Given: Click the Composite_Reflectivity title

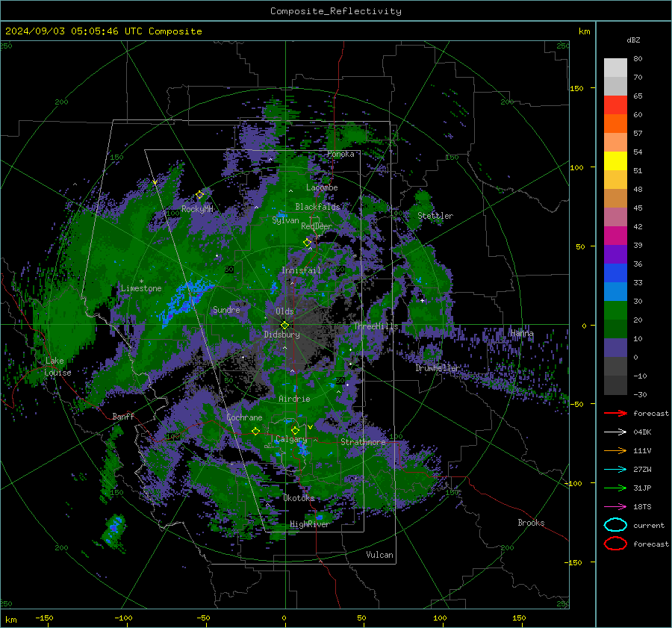Looking at the screenshot, I should coord(335,11).
